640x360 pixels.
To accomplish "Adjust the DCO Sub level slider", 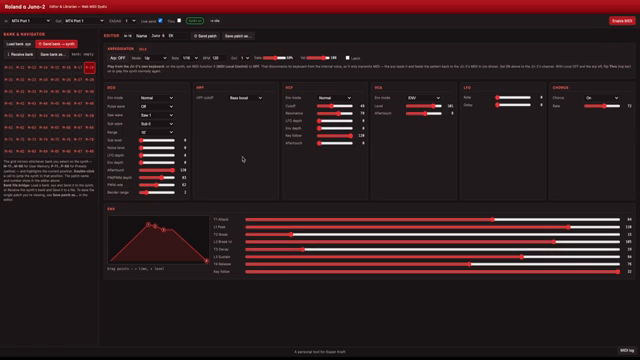I will coord(157,140).
